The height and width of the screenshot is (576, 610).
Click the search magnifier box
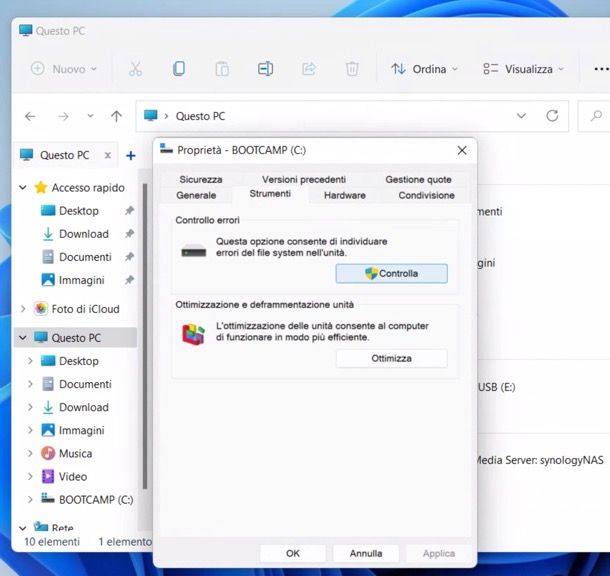[594, 116]
